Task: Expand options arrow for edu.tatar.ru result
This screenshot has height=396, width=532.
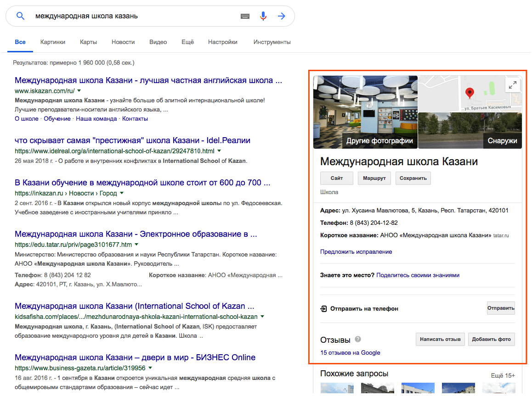Action: pos(136,244)
